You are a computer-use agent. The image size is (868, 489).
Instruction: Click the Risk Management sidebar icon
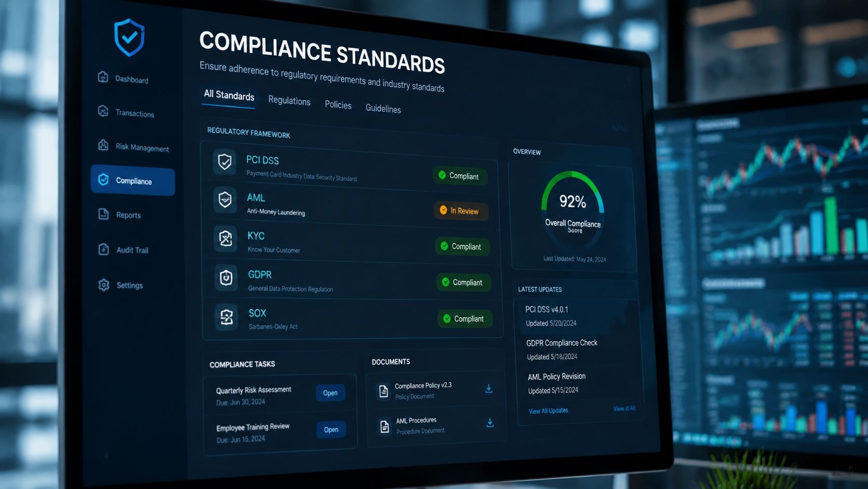pyautogui.click(x=103, y=145)
